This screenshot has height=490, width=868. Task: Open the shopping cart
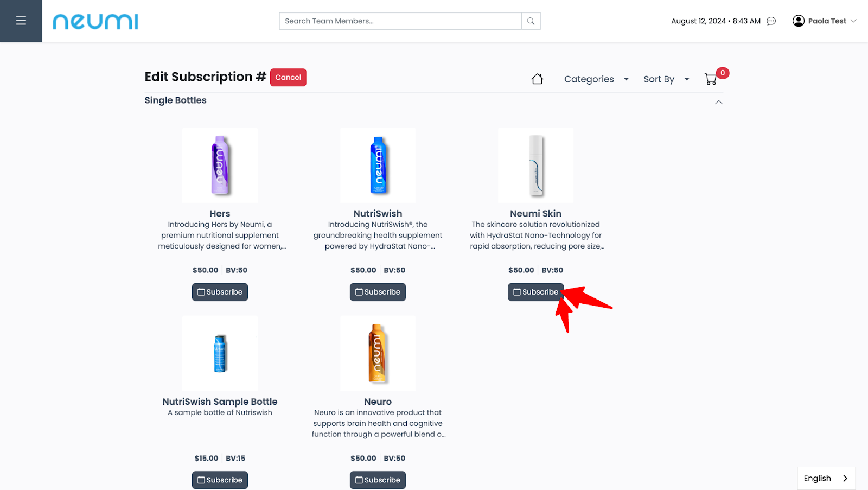point(711,79)
